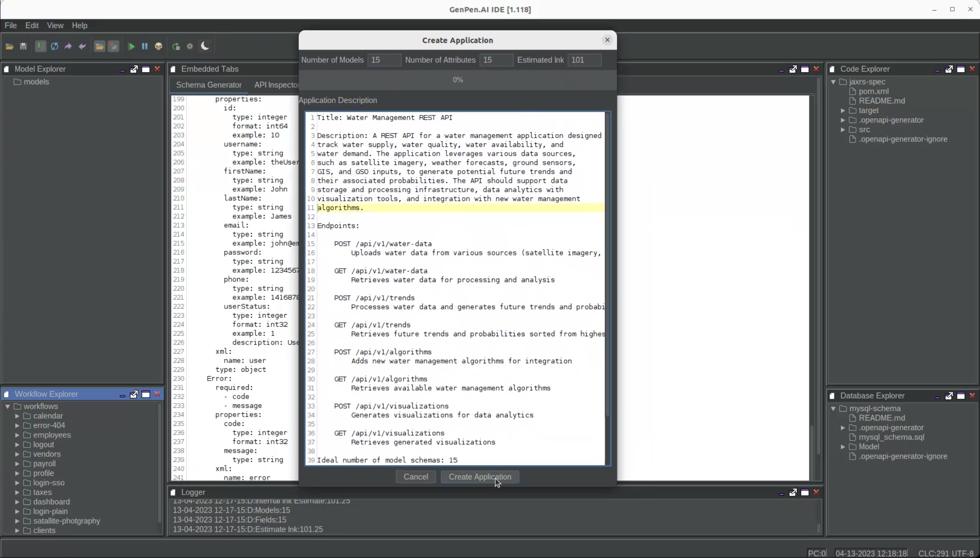Viewport: 980px width, 558px height.
Task: Click the 0% progress bar
Action: (x=458, y=80)
